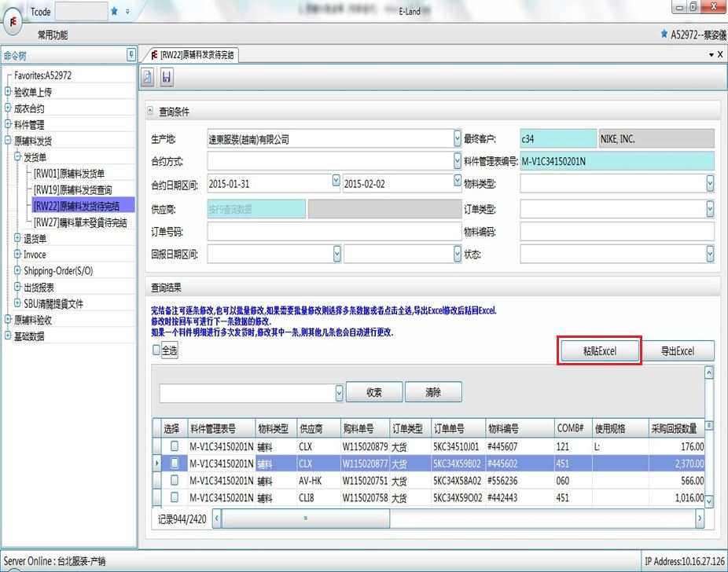This screenshot has height=572, width=728.
Task: Click the horizontal scrollbar of results grid
Action: point(458,519)
